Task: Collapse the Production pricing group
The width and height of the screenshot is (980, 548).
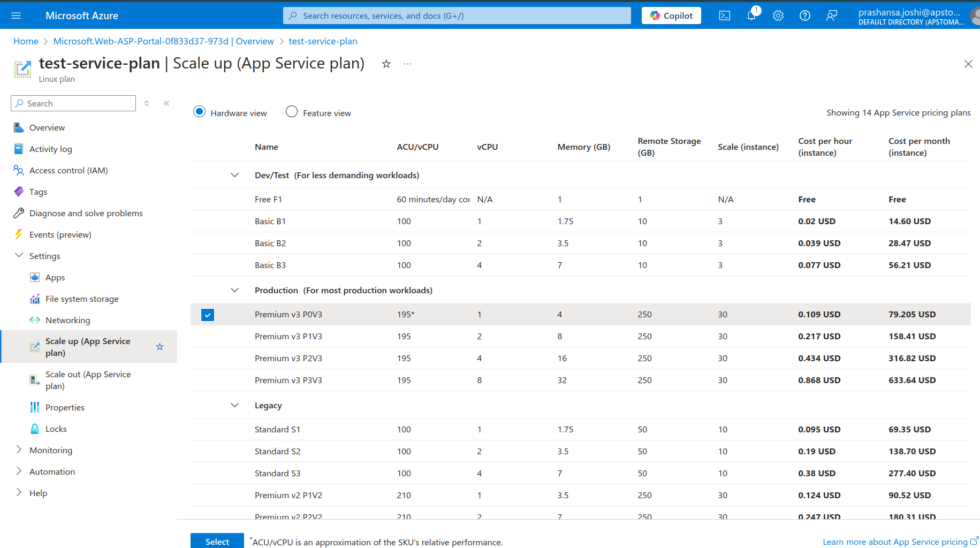Action: [234, 290]
